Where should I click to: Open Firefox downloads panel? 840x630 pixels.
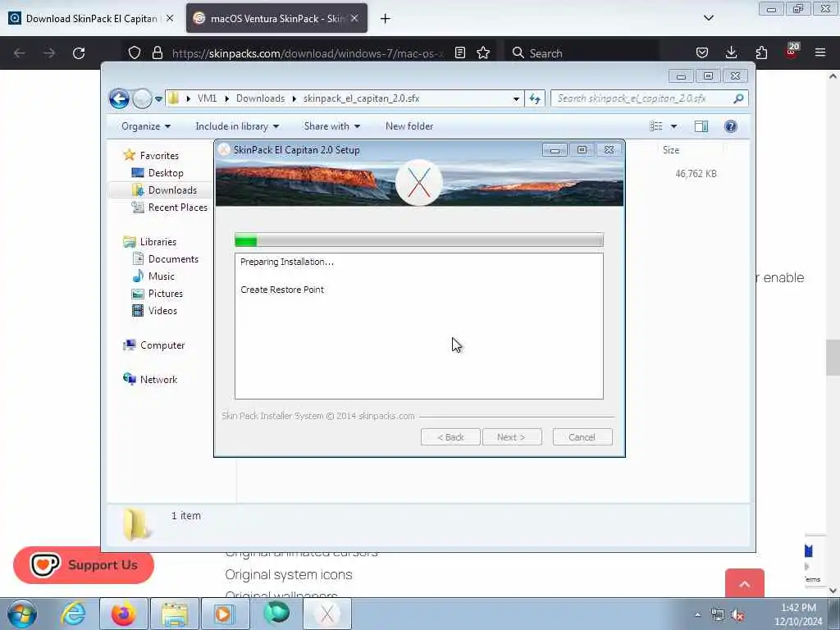(x=731, y=53)
